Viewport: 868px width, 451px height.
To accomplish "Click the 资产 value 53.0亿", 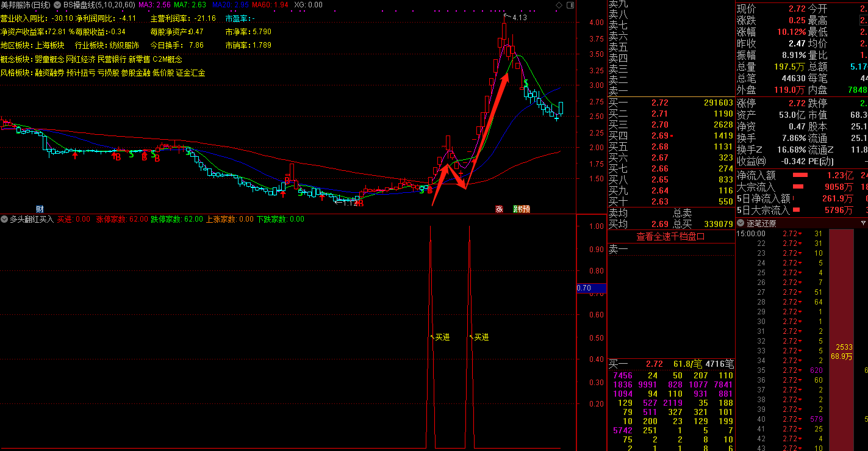I will (791, 115).
